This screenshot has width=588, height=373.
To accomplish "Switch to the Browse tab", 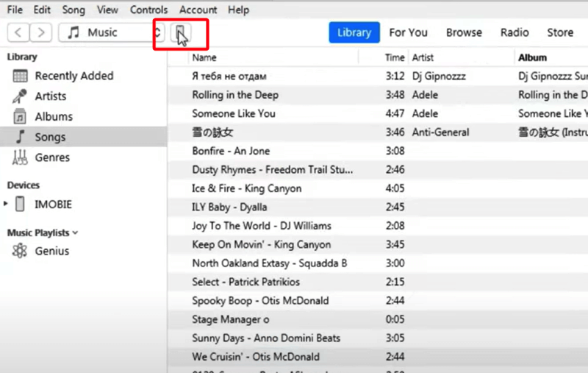I will (x=464, y=32).
